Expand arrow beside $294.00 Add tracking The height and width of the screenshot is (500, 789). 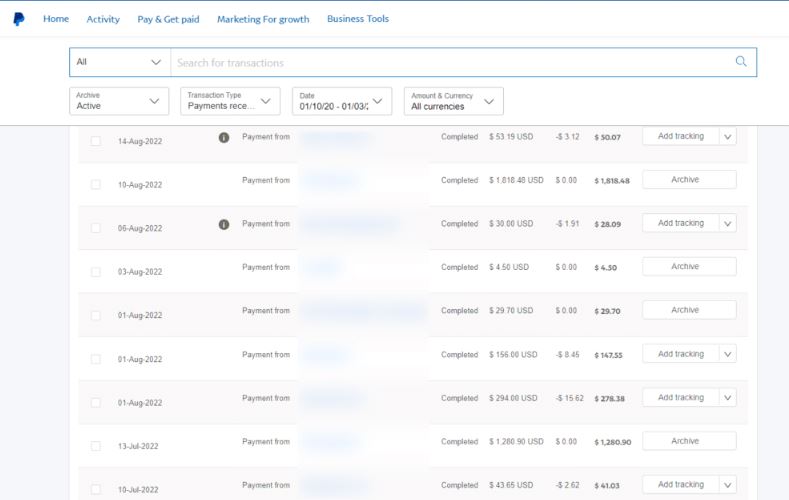click(x=728, y=397)
